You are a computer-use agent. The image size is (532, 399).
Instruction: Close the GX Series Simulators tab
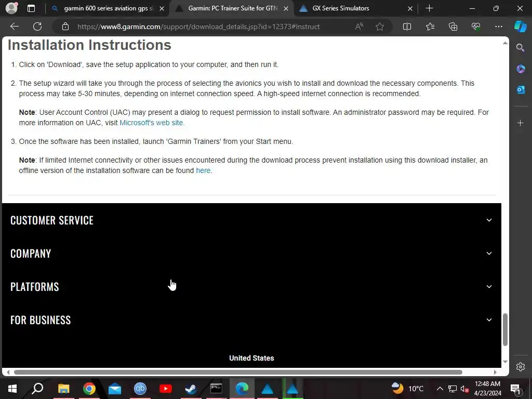pyautogui.click(x=410, y=8)
